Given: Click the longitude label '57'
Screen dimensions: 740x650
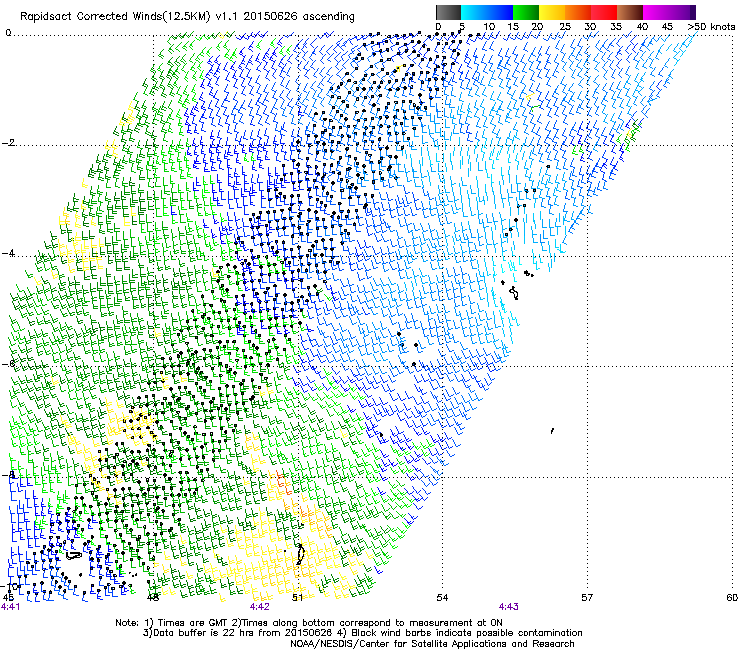Looking at the screenshot, I should 587,598.
